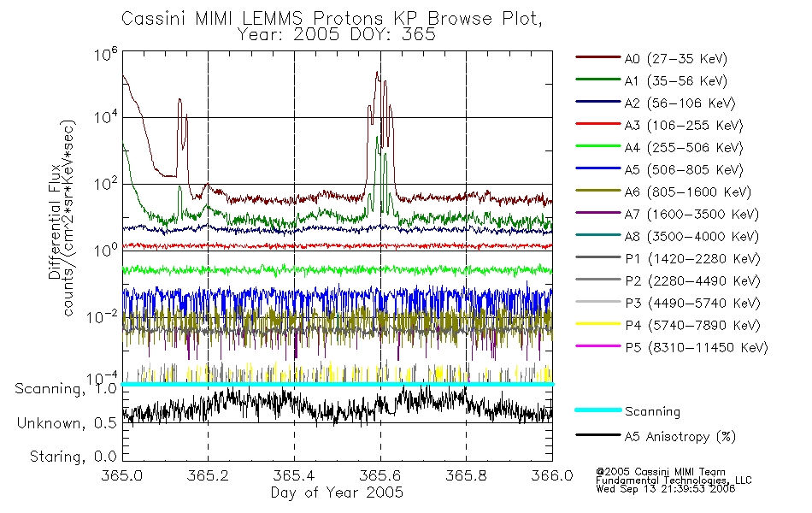Click the 10^6 y-axis tick label
Image resolution: width=812 pixels, height=513 pixels.
106,54
